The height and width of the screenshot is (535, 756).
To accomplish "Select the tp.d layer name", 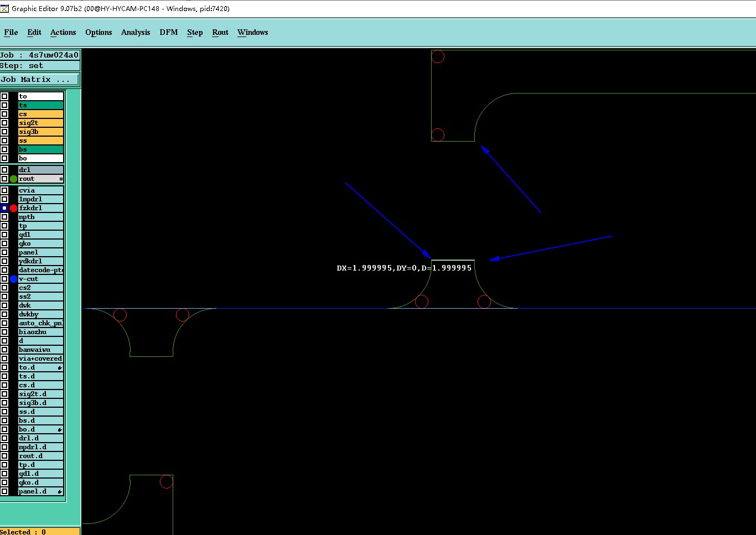I will tap(41, 465).
